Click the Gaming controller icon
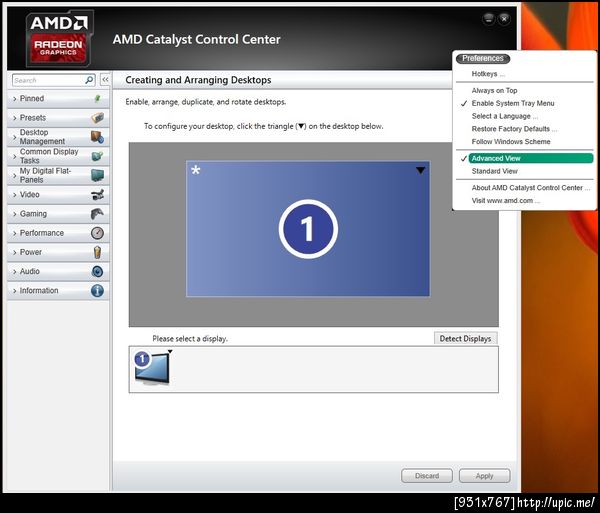The image size is (600, 513). point(97,214)
